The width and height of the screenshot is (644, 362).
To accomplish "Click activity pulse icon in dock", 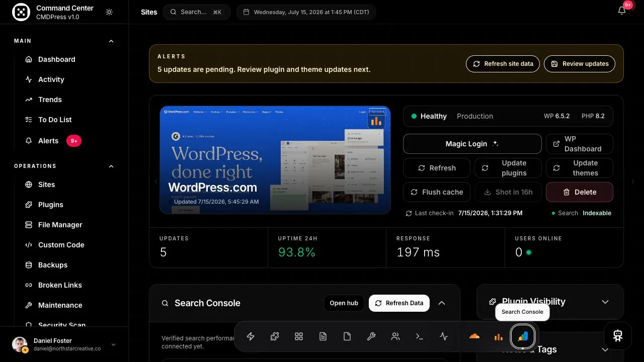I will (444, 336).
